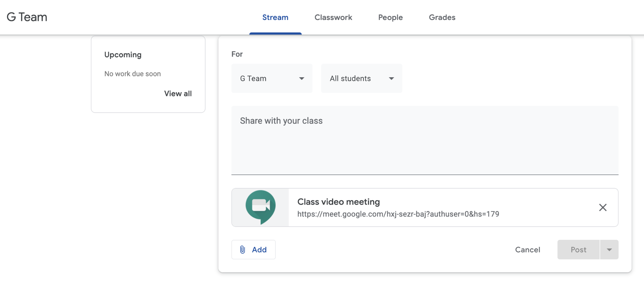Click the Google Meet video camera icon
Image resolution: width=644 pixels, height=281 pixels.
(x=260, y=207)
